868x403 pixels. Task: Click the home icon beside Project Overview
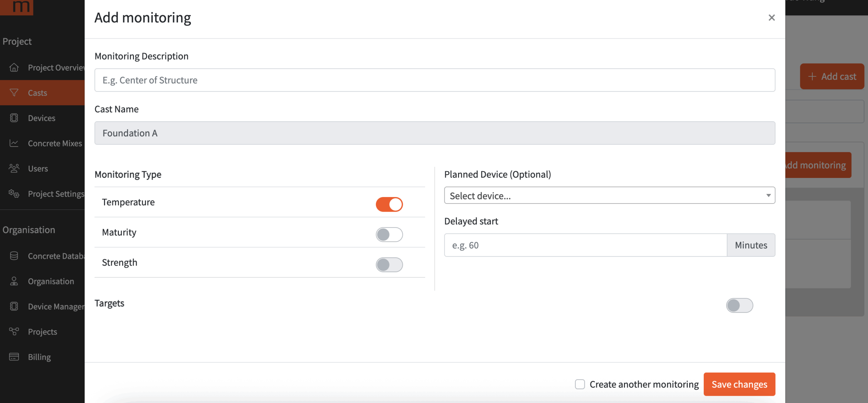pos(14,68)
